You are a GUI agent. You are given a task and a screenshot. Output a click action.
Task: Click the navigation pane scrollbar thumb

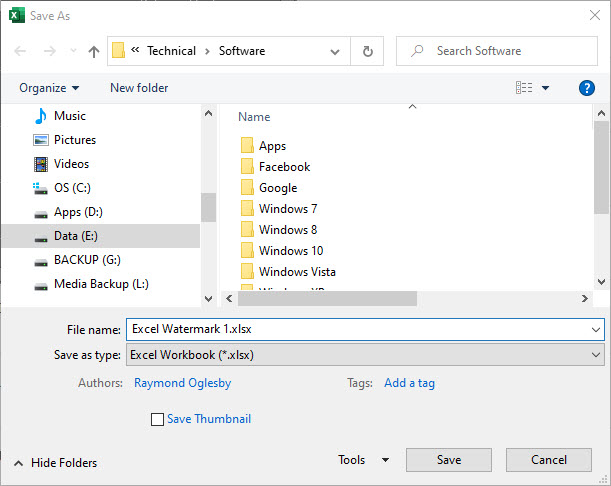208,207
